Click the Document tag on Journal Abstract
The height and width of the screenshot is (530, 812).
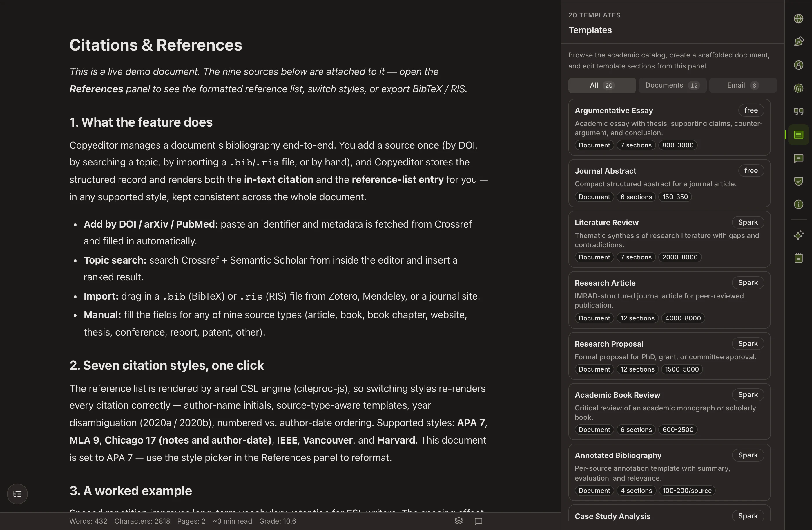pyautogui.click(x=594, y=197)
